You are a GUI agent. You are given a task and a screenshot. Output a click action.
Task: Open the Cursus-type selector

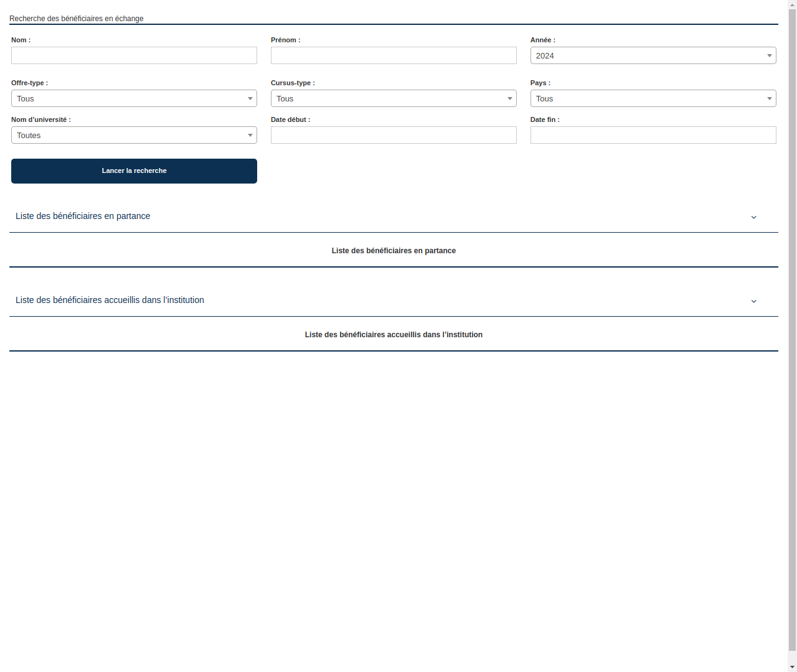point(394,98)
